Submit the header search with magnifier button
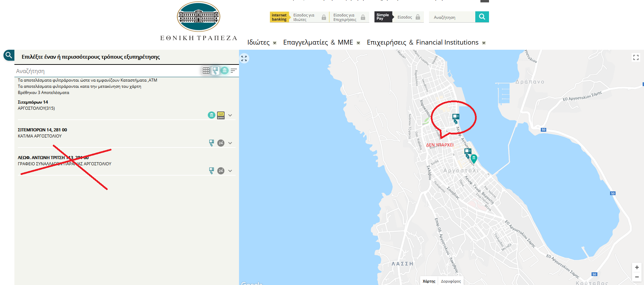The width and height of the screenshot is (644, 285). pos(482,17)
